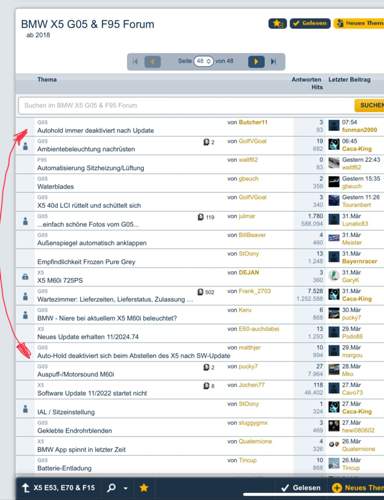Go to first page in pagination

[x=135, y=61]
